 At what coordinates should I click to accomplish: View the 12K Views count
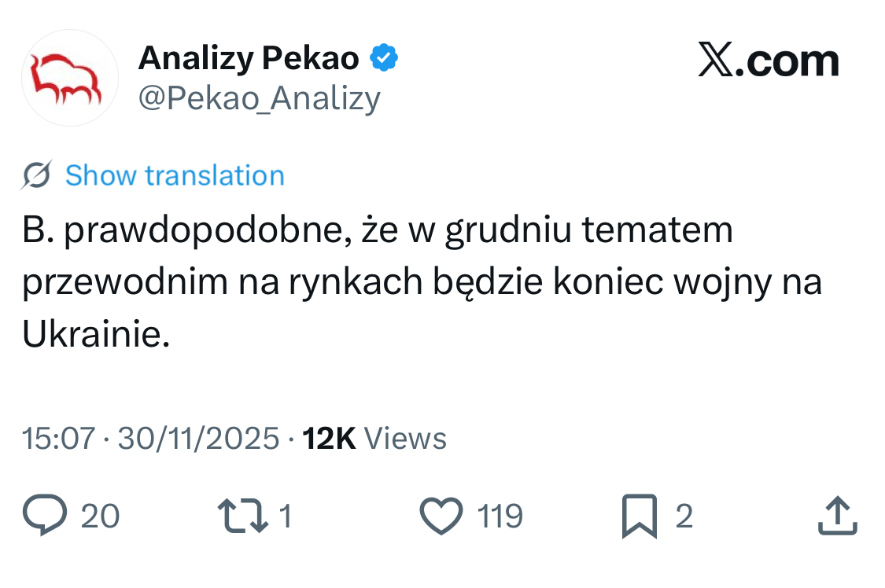coord(374,438)
